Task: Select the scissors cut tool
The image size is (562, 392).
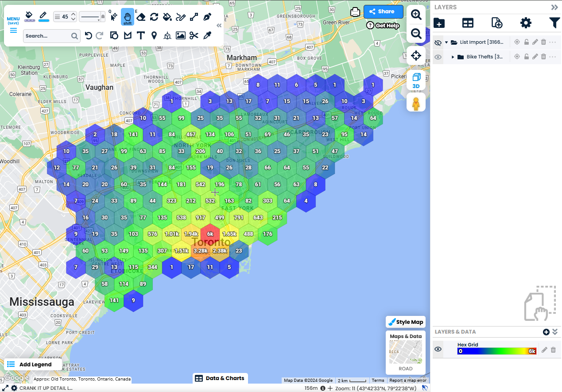Action: pyautogui.click(x=194, y=35)
